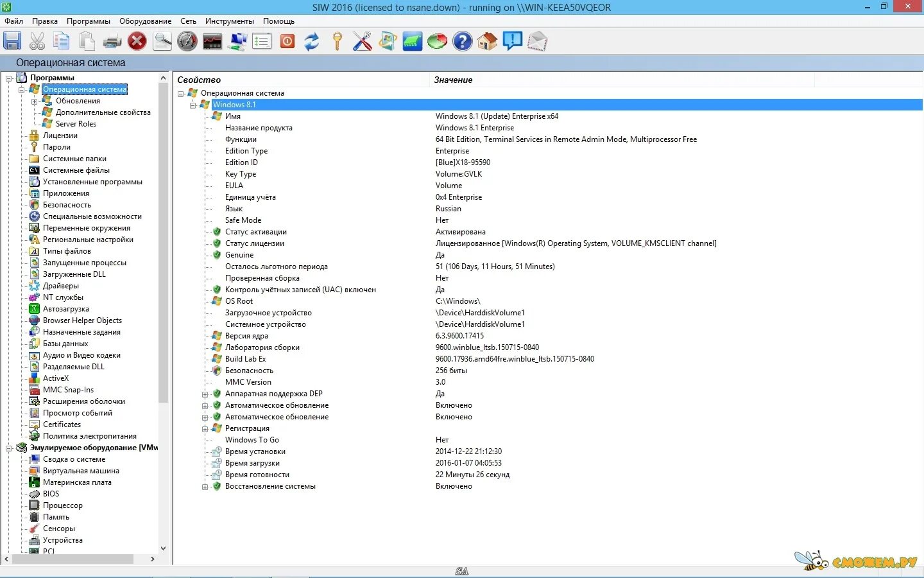Click the orange power shutdown icon
This screenshot has height=578, width=924.
(287, 41)
